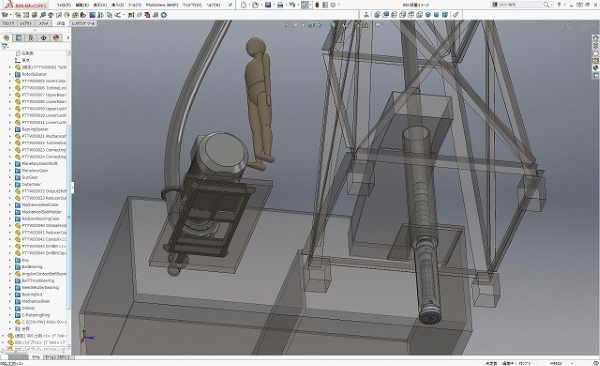Click the New document icon

pyautogui.click(x=244, y=5)
